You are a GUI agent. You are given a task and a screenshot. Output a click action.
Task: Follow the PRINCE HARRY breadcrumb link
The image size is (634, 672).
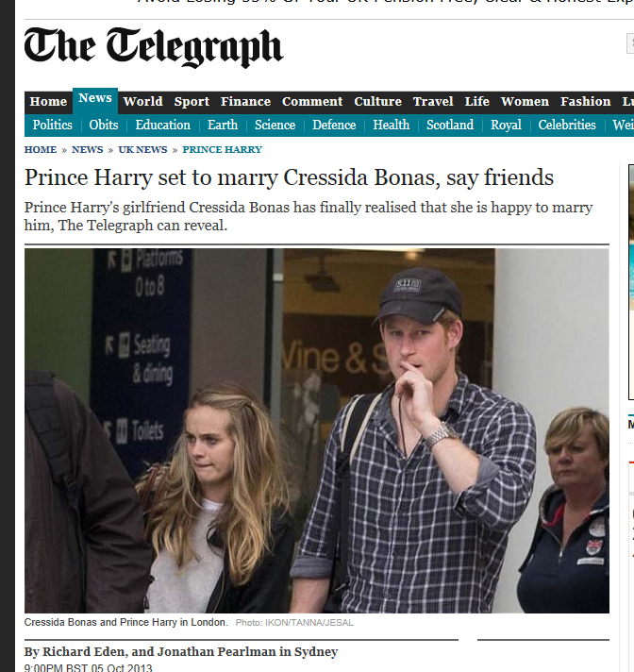(222, 149)
